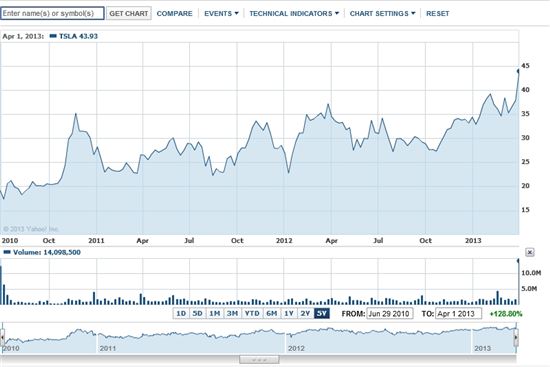The image size is (550, 367).
Task: Click the 2012 label on the x-axis
Action: tap(284, 241)
